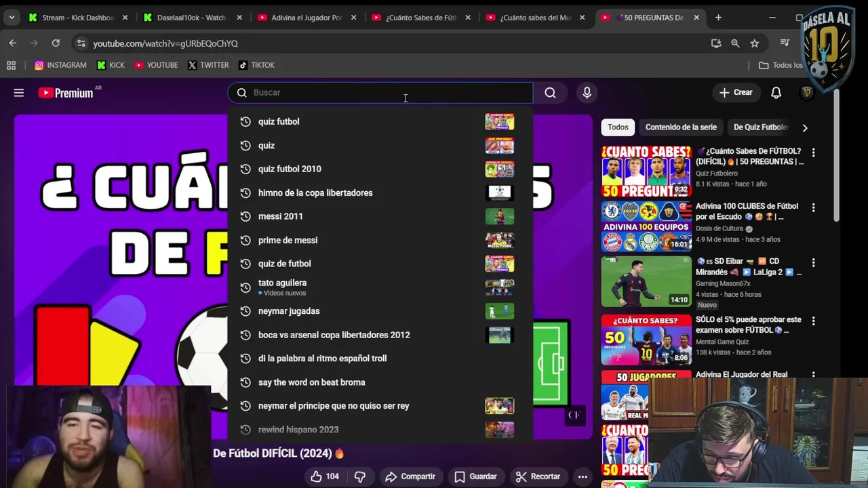Clip video with Recortar button

click(538, 476)
